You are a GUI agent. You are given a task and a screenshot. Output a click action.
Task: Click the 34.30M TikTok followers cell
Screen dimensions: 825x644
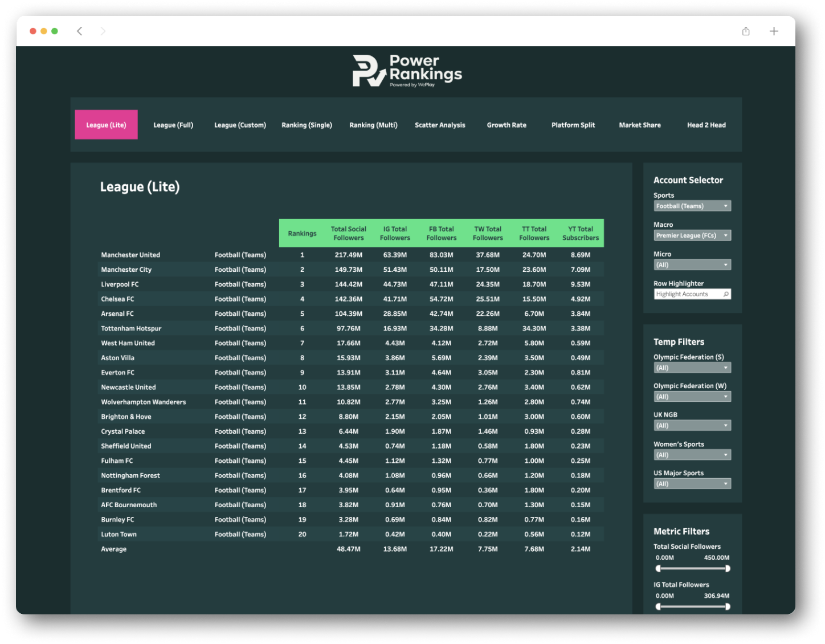[534, 329]
